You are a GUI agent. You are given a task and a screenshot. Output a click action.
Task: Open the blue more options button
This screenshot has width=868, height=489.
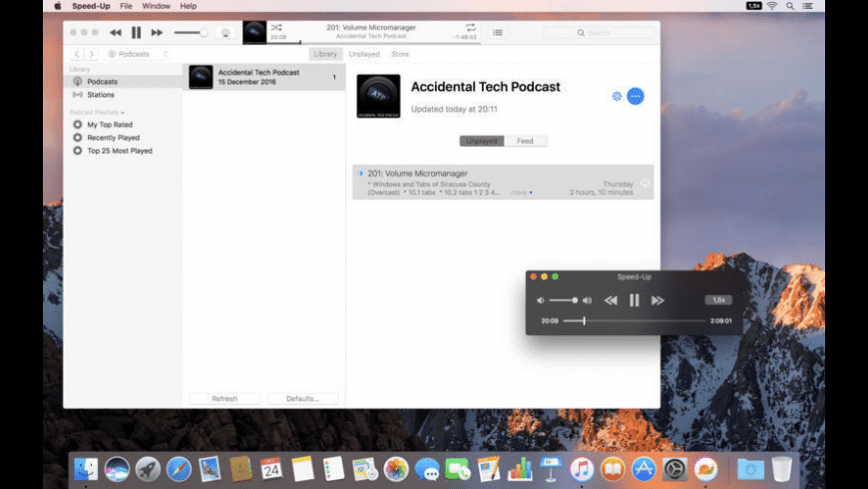pyautogui.click(x=636, y=97)
